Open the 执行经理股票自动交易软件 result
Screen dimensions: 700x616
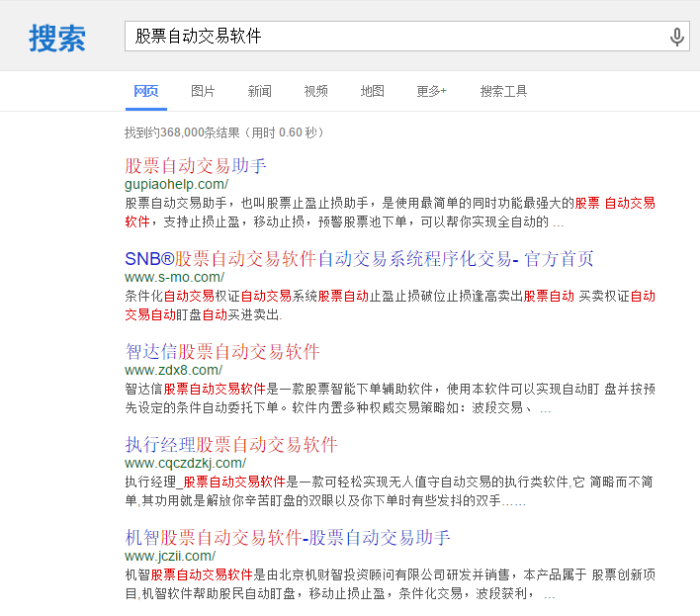point(230,444)
